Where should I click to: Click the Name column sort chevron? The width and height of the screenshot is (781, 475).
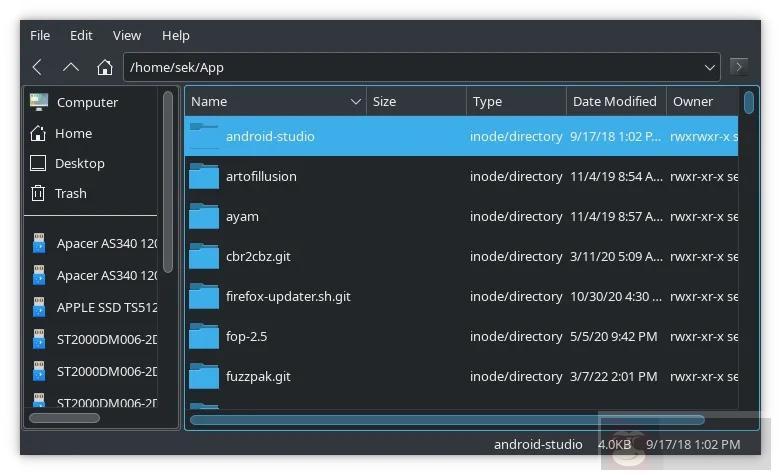355,102
